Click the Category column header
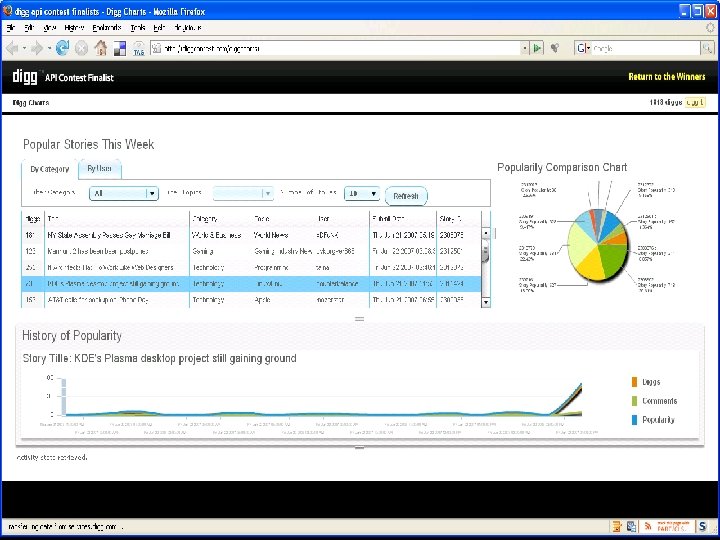 (x=205, y=219)
